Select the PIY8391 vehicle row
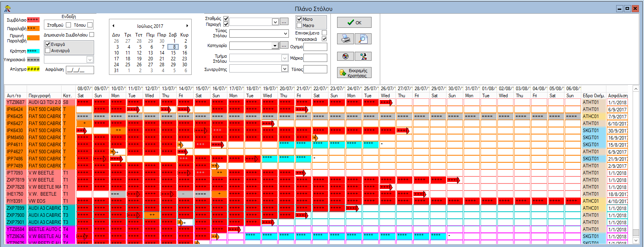The height and width of the screenshot is (247, 644). 16,201
